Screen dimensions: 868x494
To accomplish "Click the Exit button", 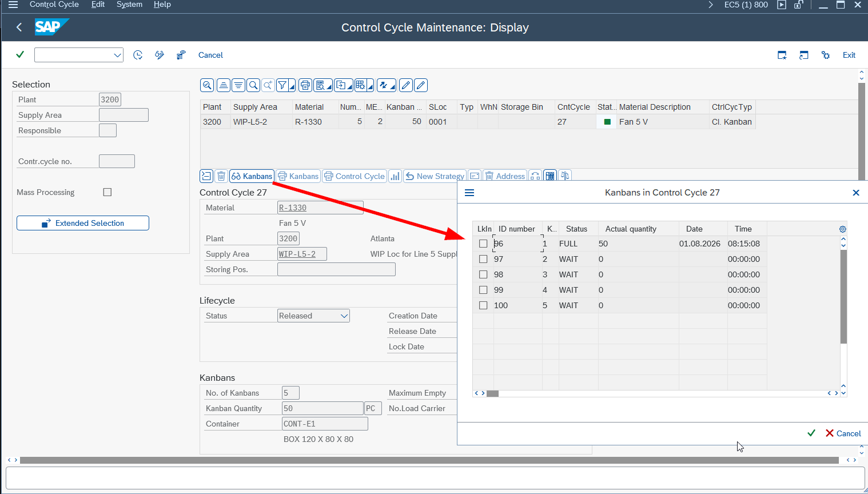I will [849, 55].
